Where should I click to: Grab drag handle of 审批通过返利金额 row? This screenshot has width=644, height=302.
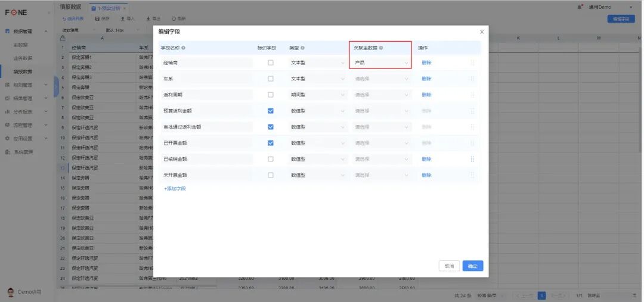(x=472, y=127)
